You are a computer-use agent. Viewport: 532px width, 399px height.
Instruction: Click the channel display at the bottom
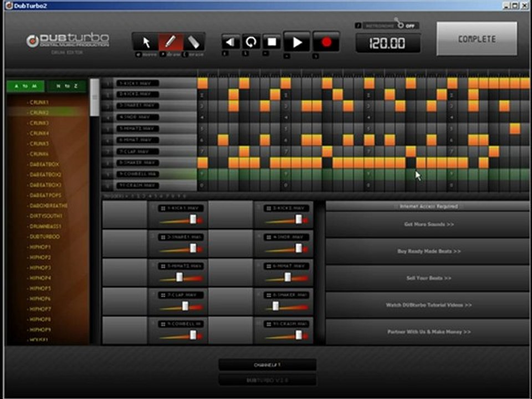coord(267,365)
